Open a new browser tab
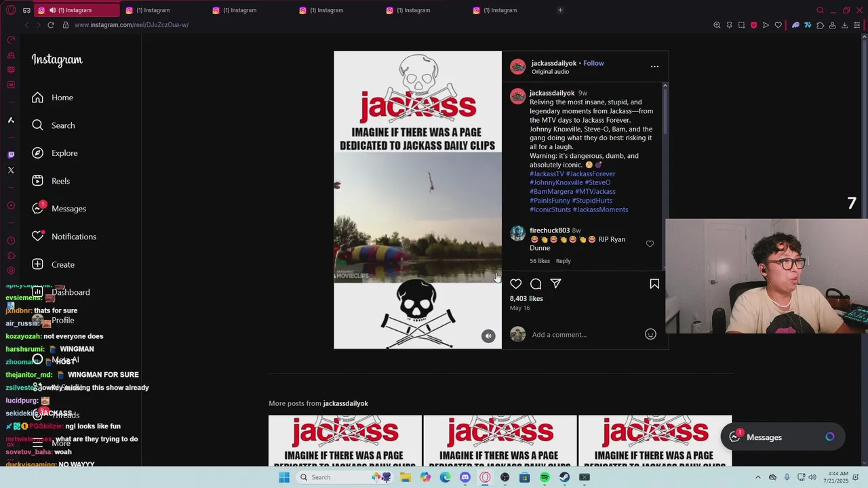This screenshot has width=868, height=488. point(560,10)
